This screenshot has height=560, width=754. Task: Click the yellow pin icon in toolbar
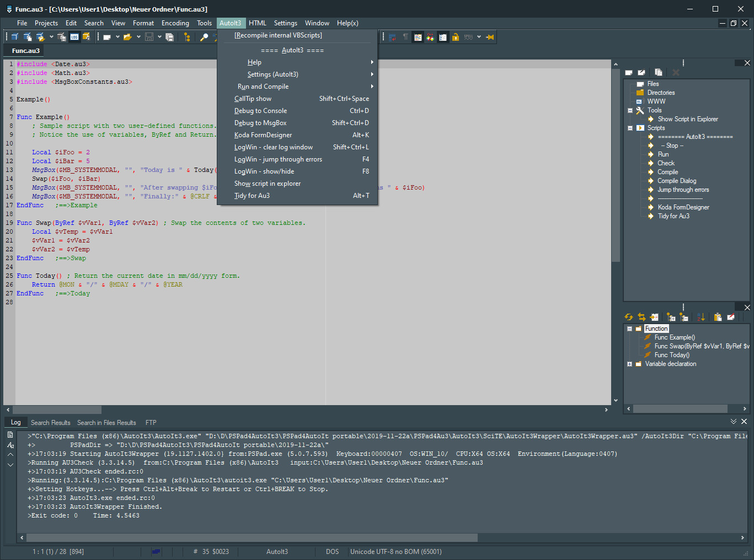(490, 37)
